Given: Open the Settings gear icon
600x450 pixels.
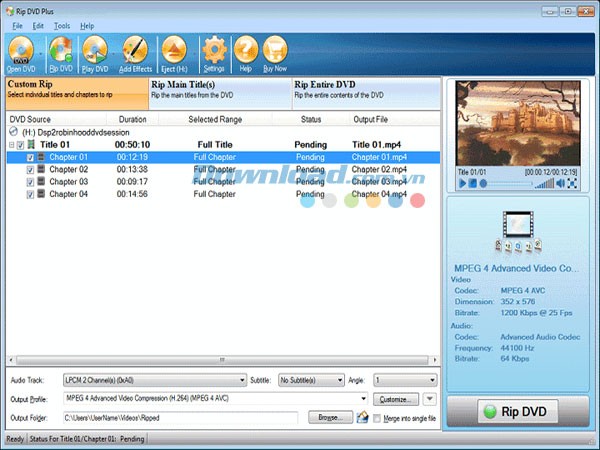Looking at the screenshot, I should click(x=213, y=50).
